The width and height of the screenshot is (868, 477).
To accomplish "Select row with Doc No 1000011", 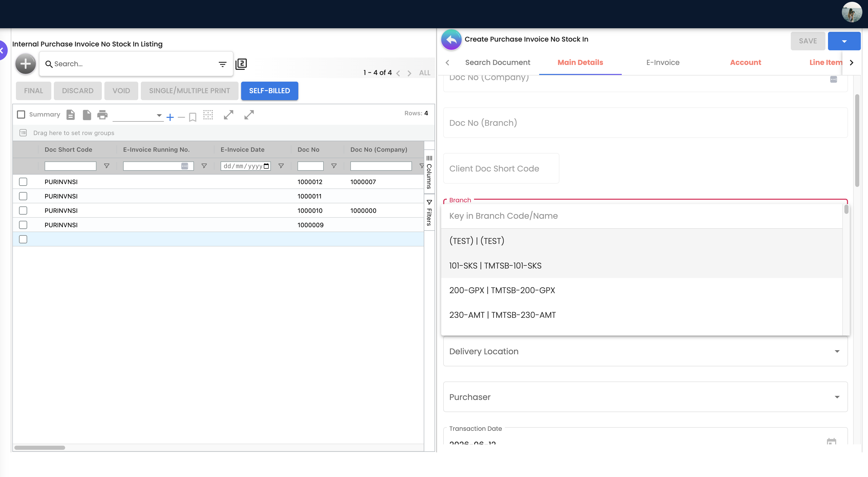I will (23, 196).
